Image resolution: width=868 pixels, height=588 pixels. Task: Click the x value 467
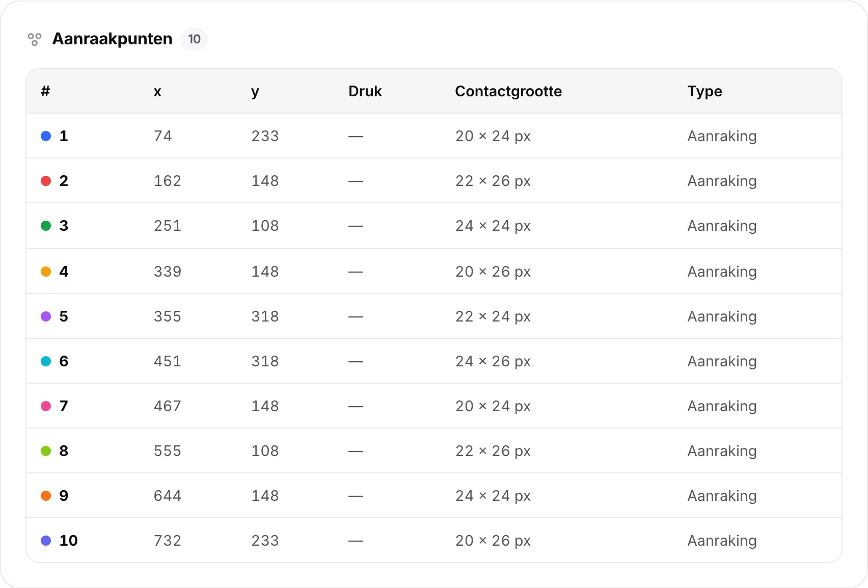tap(168, 406)
